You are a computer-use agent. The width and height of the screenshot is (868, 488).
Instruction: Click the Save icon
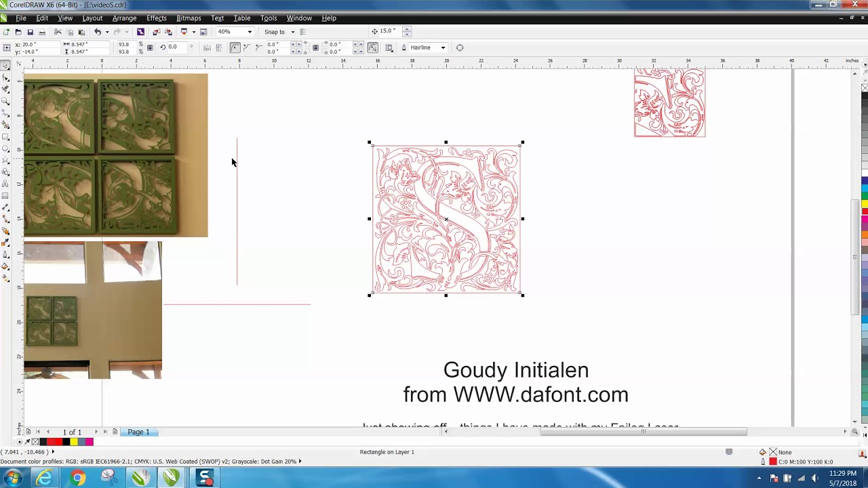click(x=31, y=32)
